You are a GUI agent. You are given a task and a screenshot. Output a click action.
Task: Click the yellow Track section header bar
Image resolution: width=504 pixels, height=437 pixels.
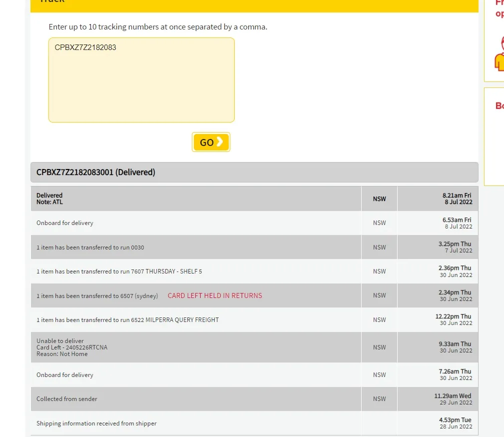click(254, 5)
